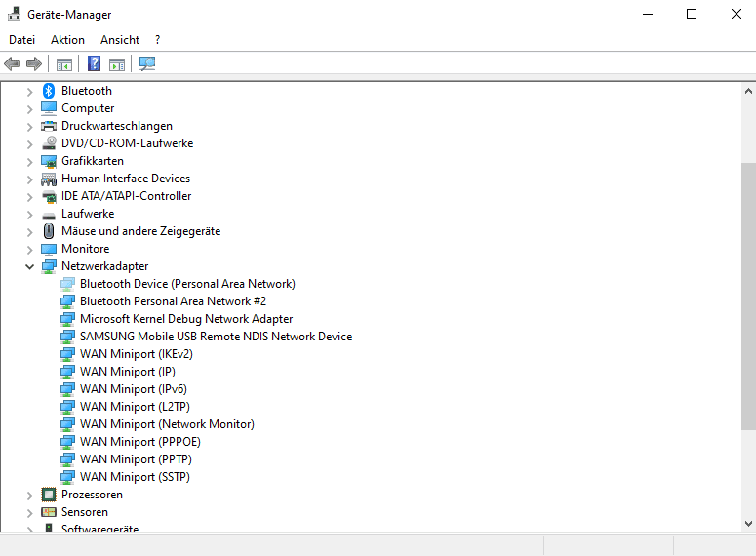Open the ? help menu

[x=158, y=40]
